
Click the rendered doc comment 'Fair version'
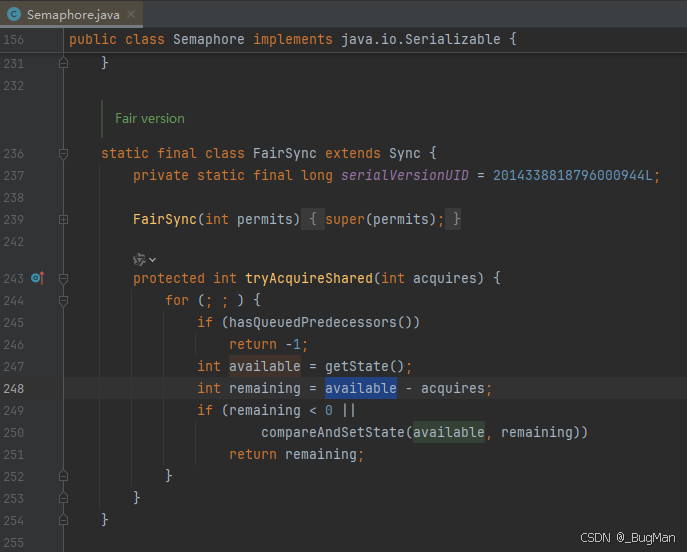coord(150,118)
